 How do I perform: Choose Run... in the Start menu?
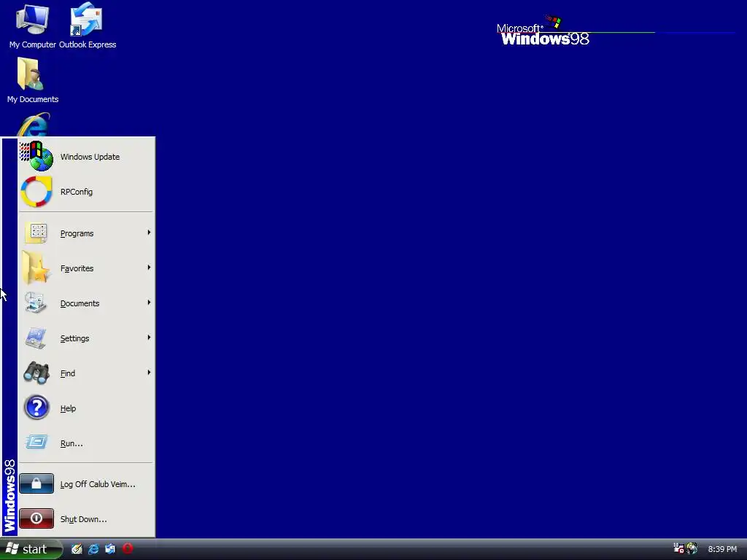86,443
